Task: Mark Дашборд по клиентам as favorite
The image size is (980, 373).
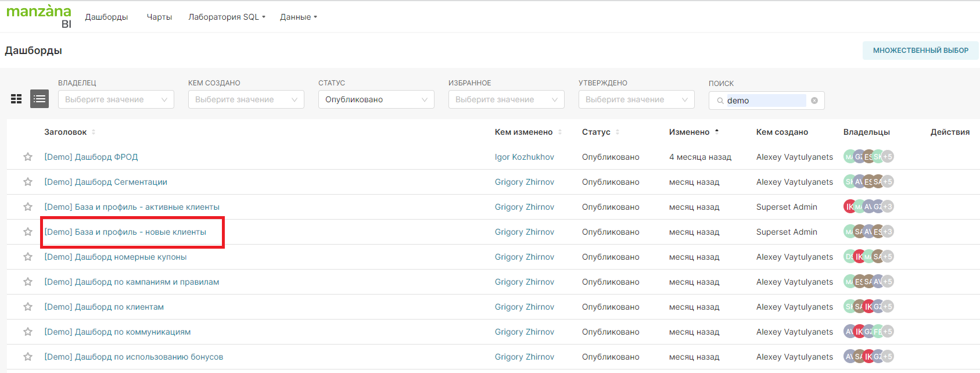Action: [28, 307]
